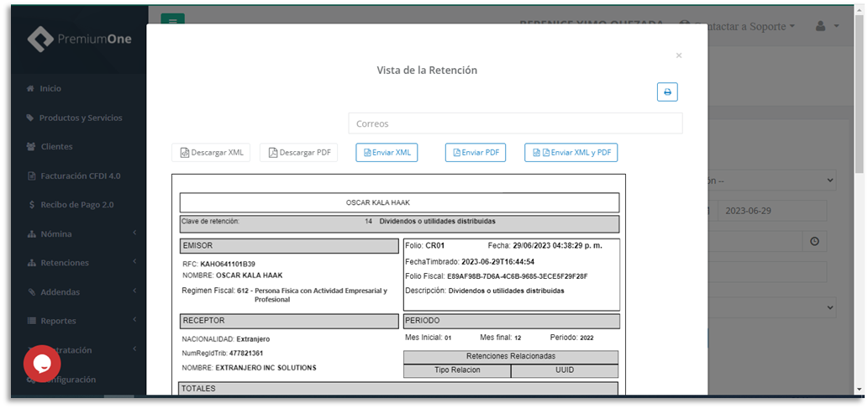
Task: Click Enviar XML y PDF button
Action: [x=571, y=152]
